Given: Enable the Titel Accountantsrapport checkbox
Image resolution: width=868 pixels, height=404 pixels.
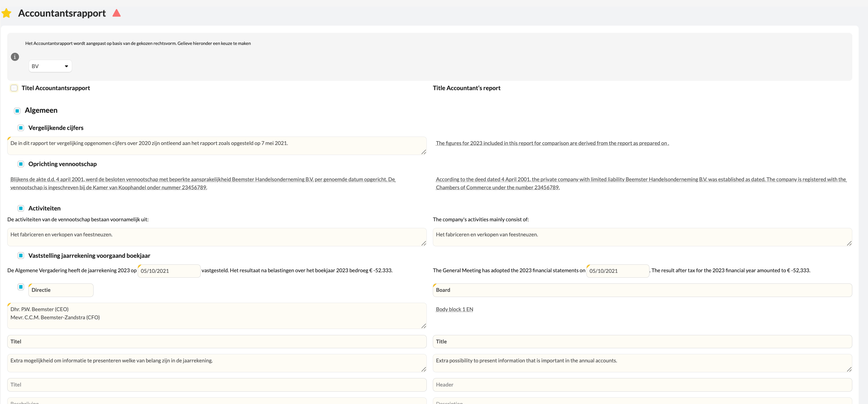Looking at the screenshot, I should [x=14, y=88].
